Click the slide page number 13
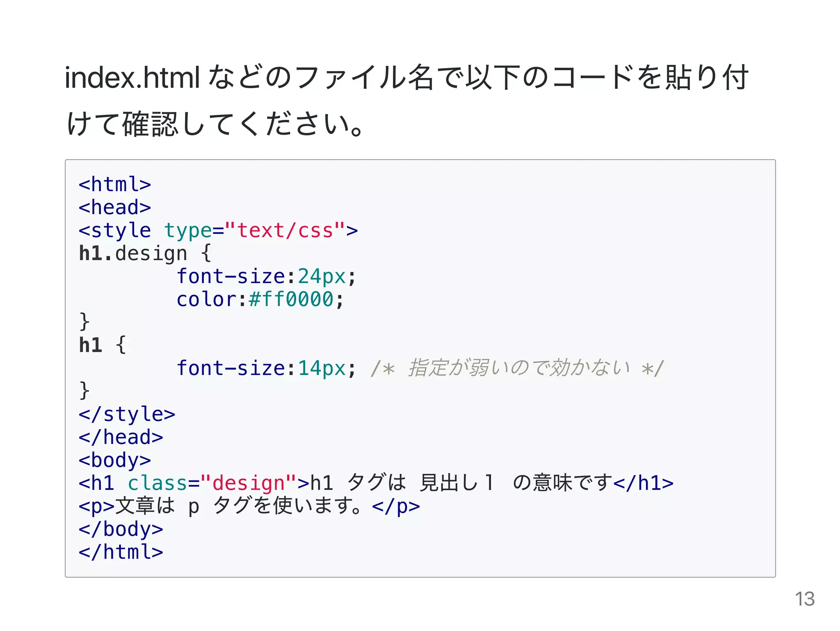 (805, 599)
